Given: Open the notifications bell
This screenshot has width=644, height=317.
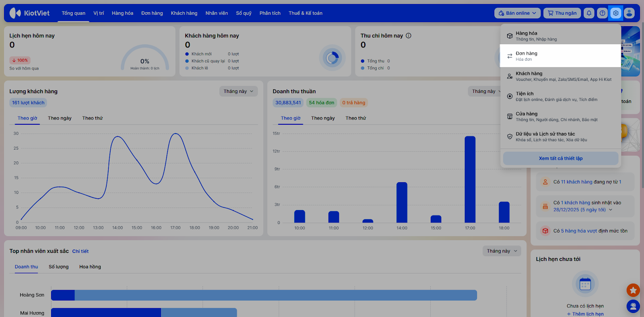Looking at the screenshot, I should [x=589, y=13].
